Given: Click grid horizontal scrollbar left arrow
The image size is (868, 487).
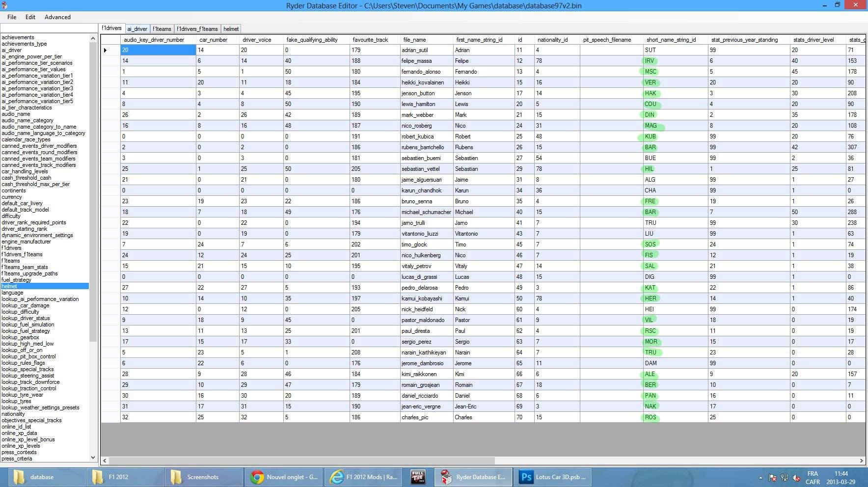Looking at the screenshot, I should pyautogui.click(x=105, y=460).
